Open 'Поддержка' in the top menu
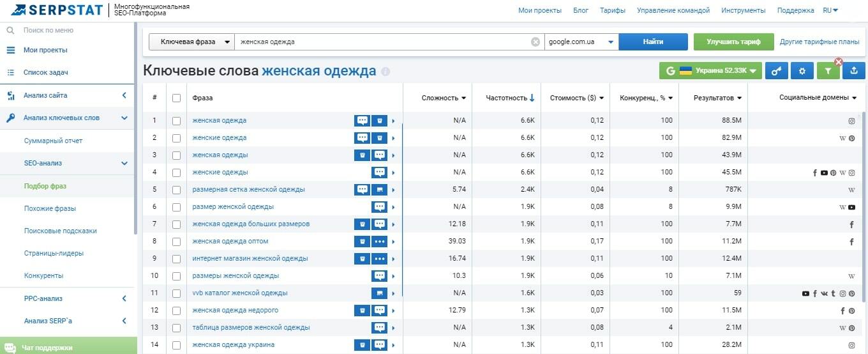 click(x=796, y=10)
